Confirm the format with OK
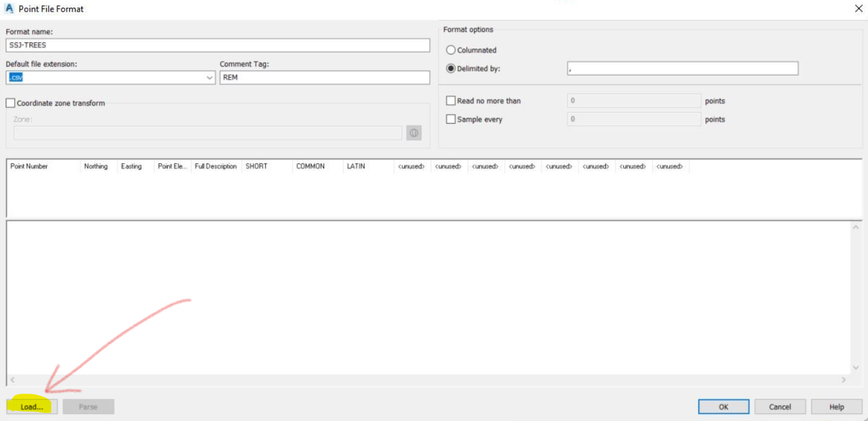This screenshot has height=421, width=868. (723, 406)
